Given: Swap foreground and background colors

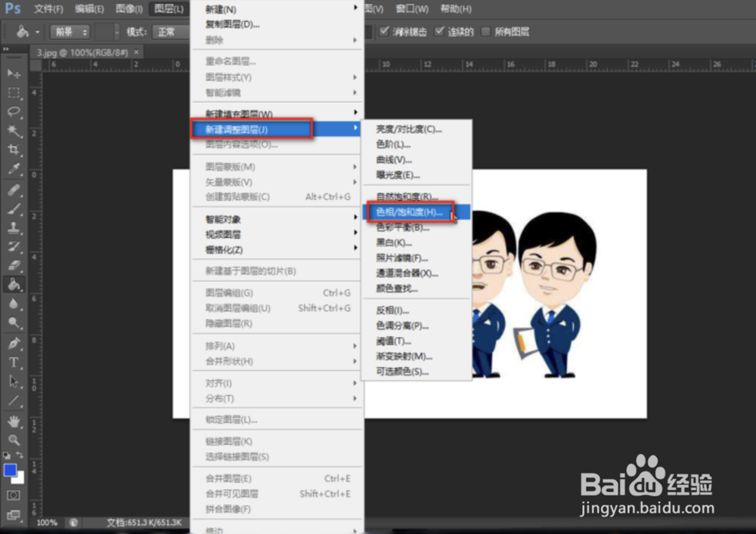Looking at the screenshot, I should (20, 455).
